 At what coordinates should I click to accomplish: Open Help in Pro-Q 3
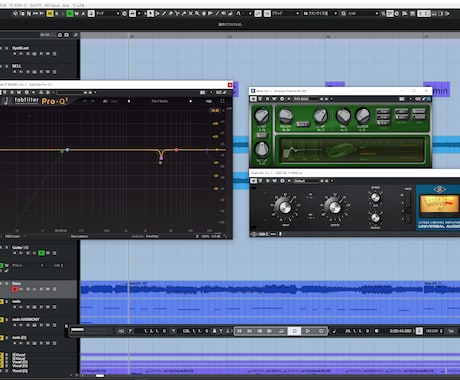click(x=209, y=101)
